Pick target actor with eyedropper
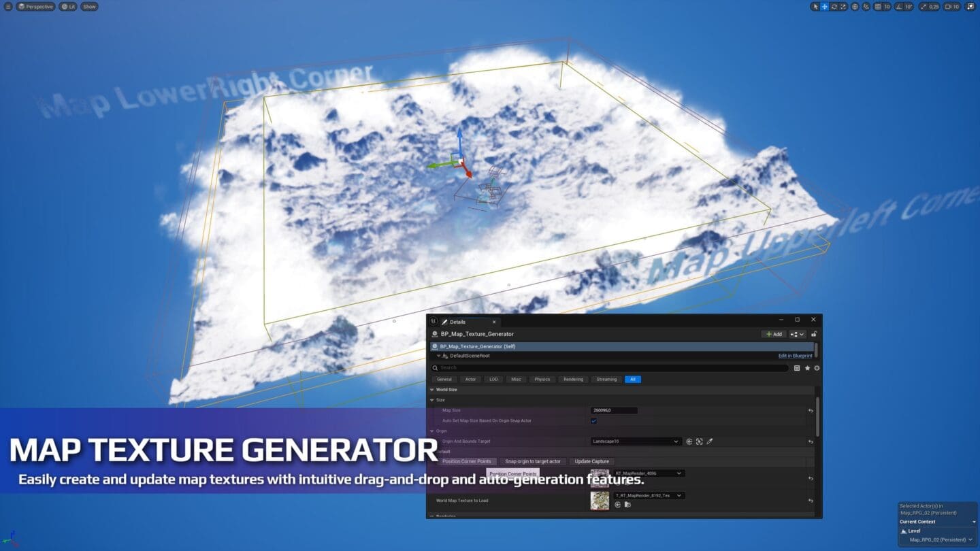 point(709,441)
